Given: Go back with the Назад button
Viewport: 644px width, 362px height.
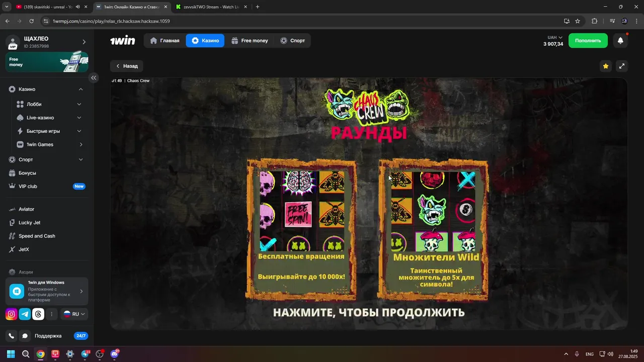Looking at the screenshot, I should click(127, 66).
